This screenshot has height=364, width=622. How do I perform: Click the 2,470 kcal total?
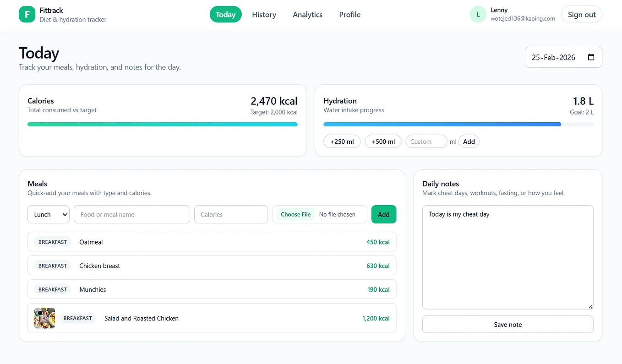[274, 101]
